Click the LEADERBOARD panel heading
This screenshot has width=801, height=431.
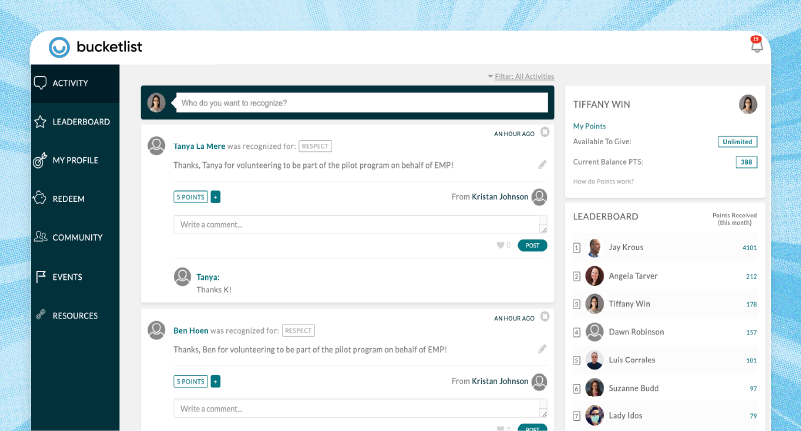[x=605, y=217]
